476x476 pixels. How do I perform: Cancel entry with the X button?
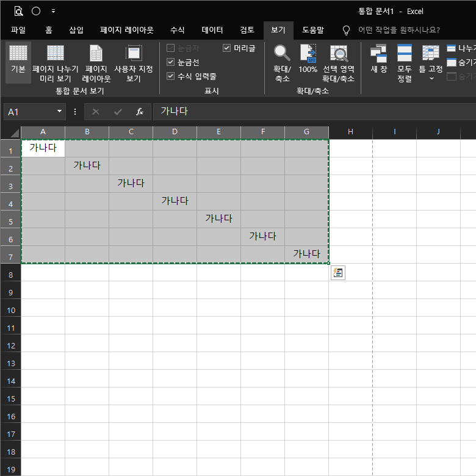click(96, 112)
